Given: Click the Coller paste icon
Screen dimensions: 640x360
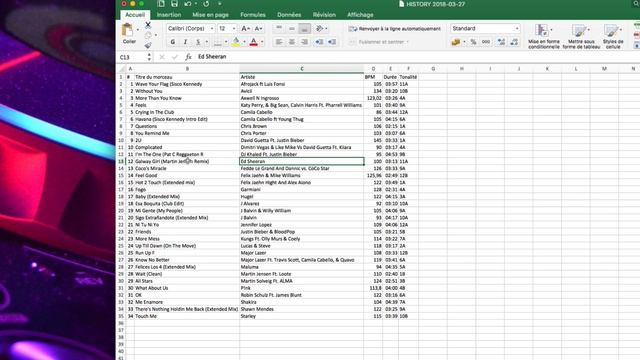Looking at the screenshot, I should (x=128, y=30).
